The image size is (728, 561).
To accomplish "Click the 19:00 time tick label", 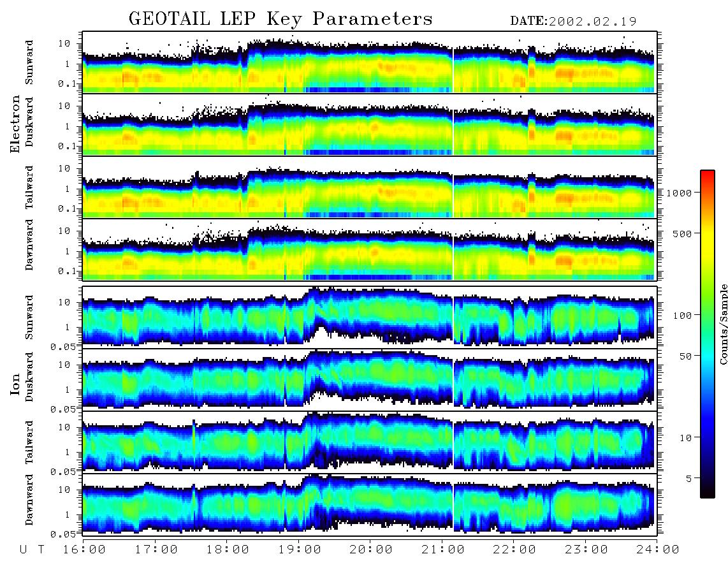I will click(300, 550).
